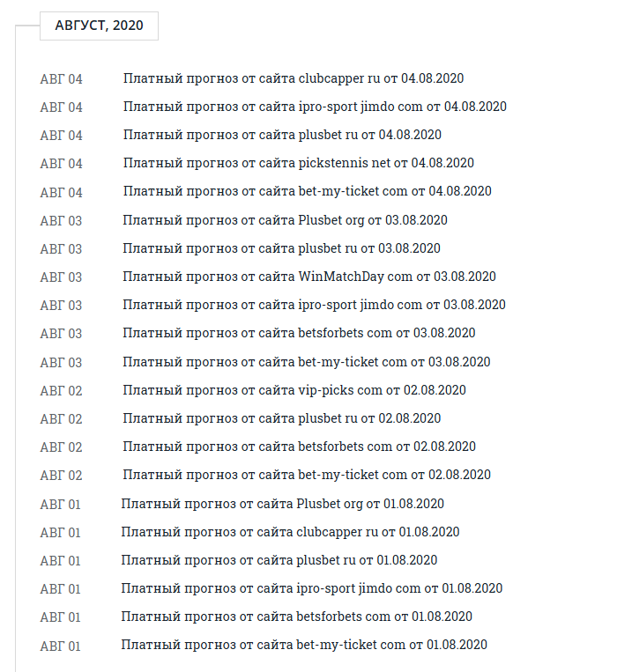
Task: Open ipro-sport jimdo com forecast from 03.08.2020
Action: click(x=314, y=305)
